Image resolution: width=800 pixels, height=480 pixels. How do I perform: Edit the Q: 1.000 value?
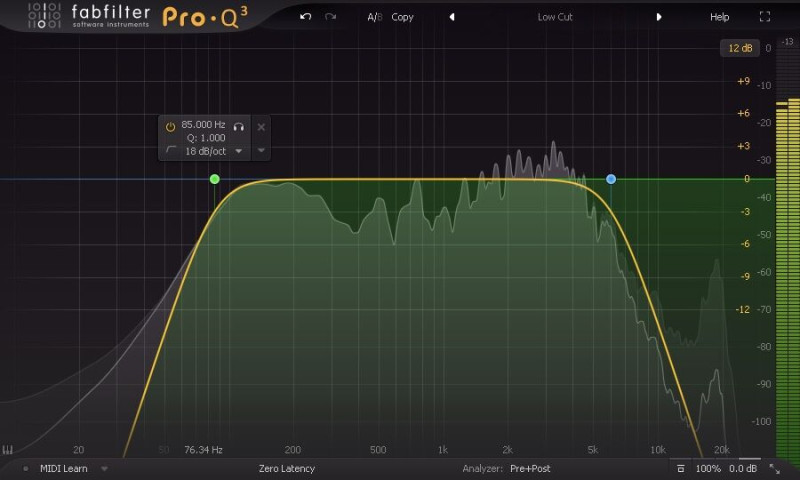[206, 138]
